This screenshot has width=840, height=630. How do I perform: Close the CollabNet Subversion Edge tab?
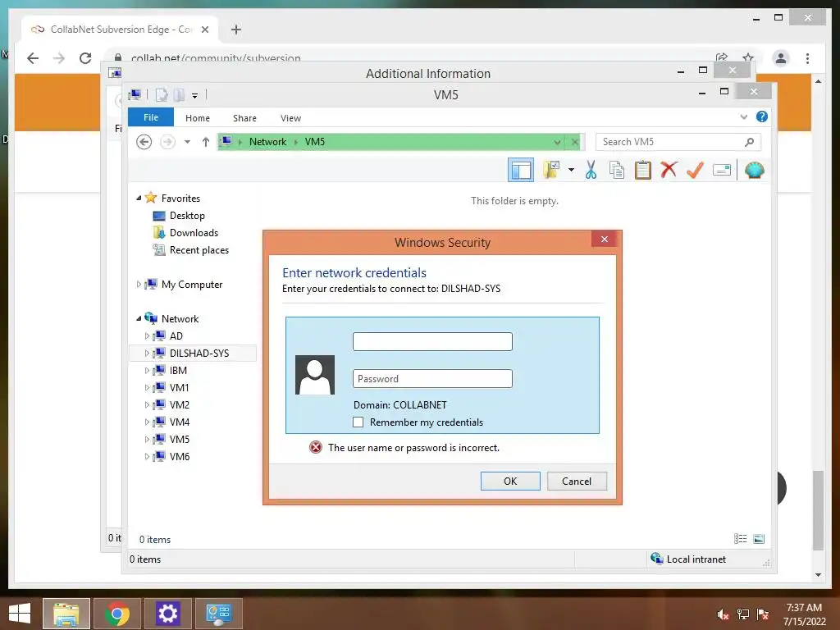tap(204, 30)
